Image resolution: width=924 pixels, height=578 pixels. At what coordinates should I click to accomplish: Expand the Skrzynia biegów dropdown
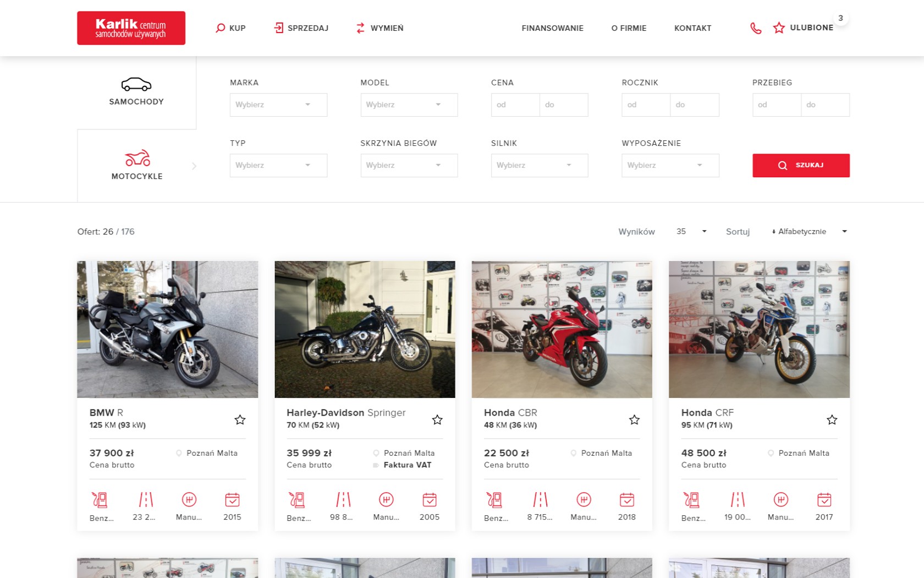tap(409, 165)
